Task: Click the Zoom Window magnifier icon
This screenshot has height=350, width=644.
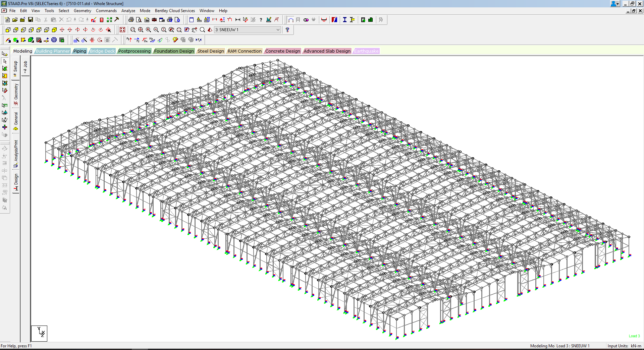Action: click(x=133, y=30)
